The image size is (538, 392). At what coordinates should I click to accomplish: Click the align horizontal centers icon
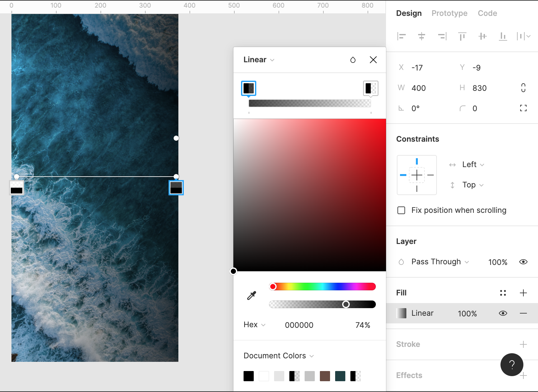tap(422, 37)
